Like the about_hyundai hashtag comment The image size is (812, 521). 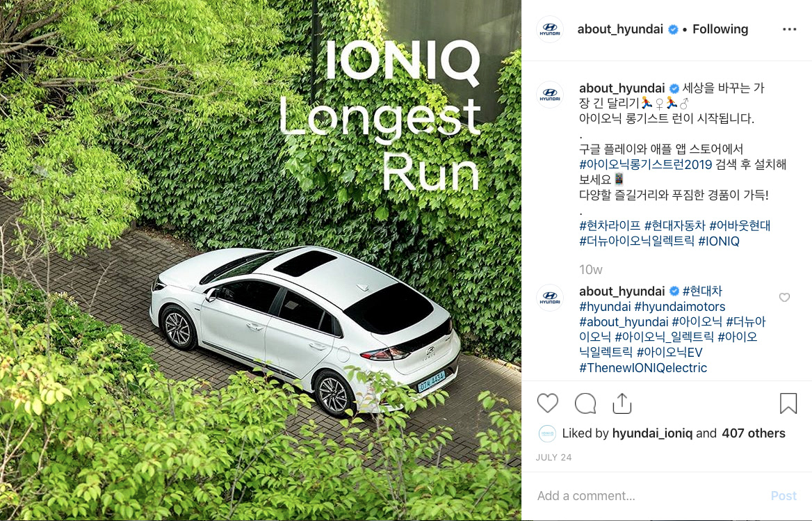coord(784,297)
